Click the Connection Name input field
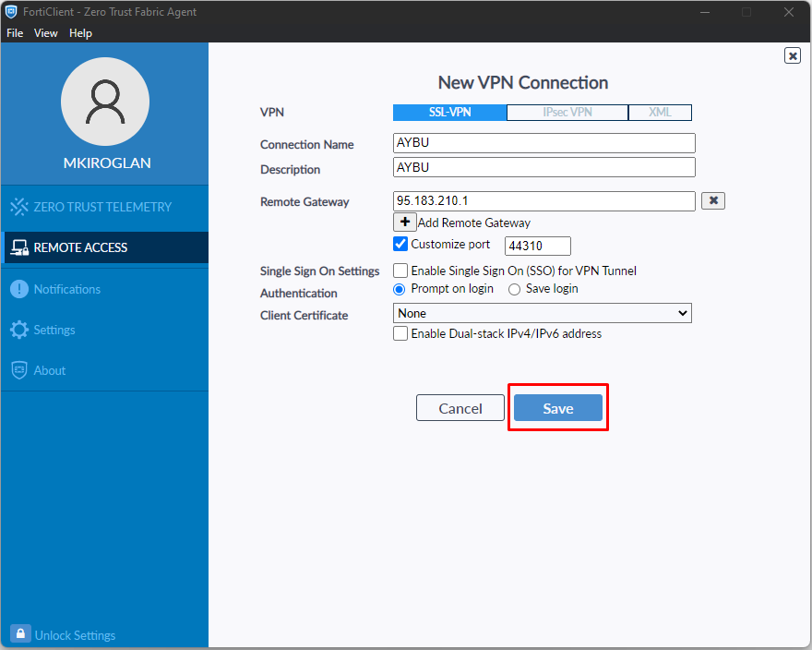This screenshot has width=812, height=650. pos(543,143)
